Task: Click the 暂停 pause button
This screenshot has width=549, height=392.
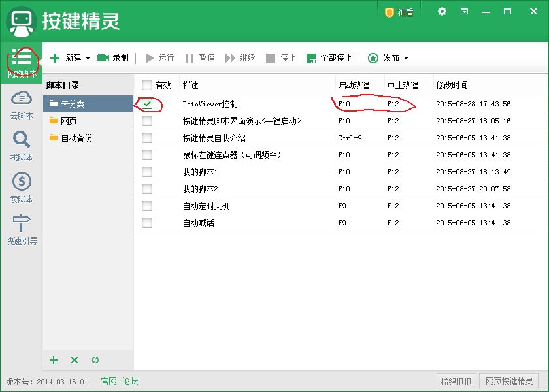Action: click(200, 57)
